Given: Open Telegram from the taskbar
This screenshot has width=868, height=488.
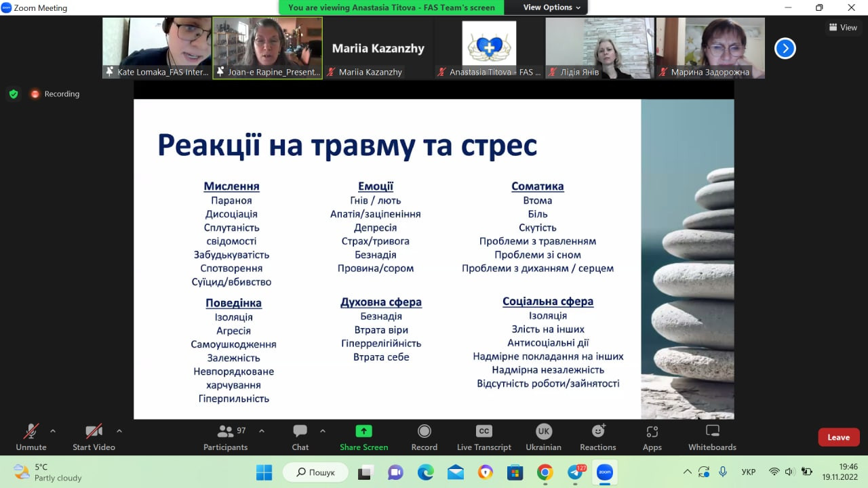Looking at the screenshot, I should 575,472.
